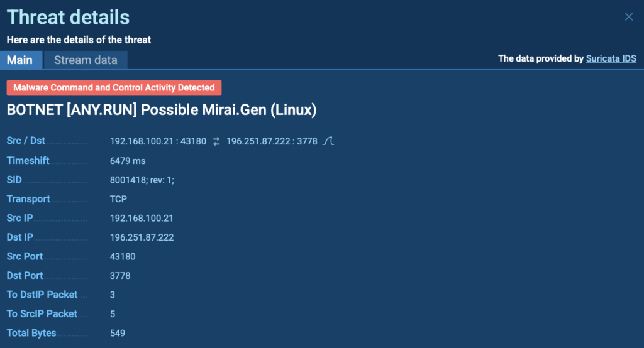Click source address 192.168.100.21 : 43180

point(158,142)
